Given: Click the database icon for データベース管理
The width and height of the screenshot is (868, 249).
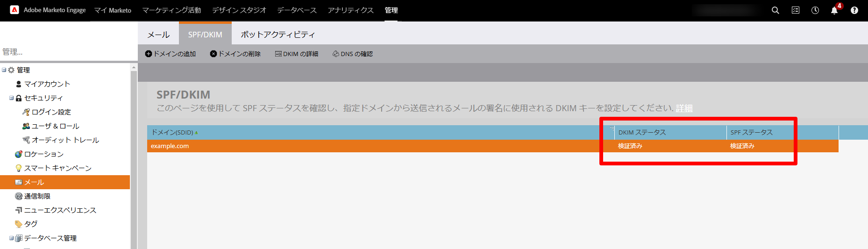Looking at the screenshot, I should 19,238.
